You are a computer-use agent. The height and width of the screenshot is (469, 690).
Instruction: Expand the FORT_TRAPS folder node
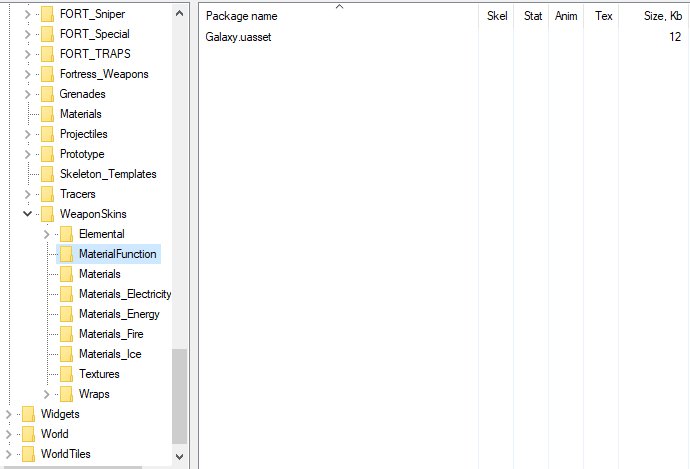(x=27, y=54)
